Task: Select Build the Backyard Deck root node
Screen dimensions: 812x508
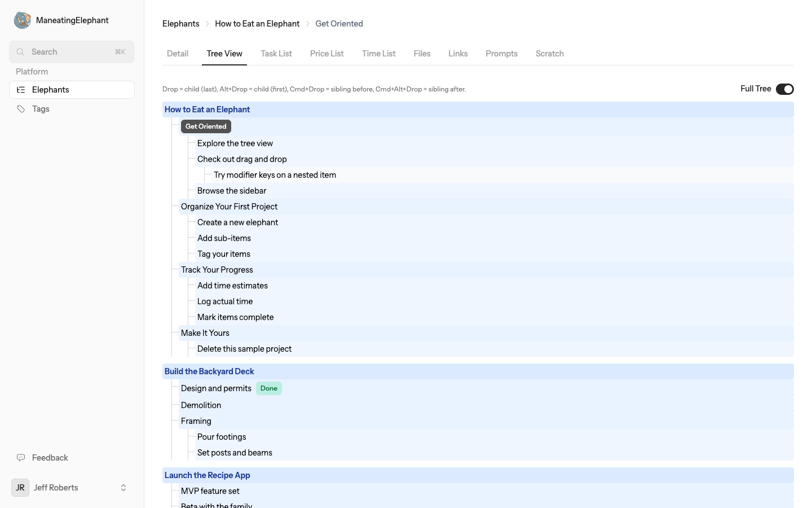Action: click(478, 371)
